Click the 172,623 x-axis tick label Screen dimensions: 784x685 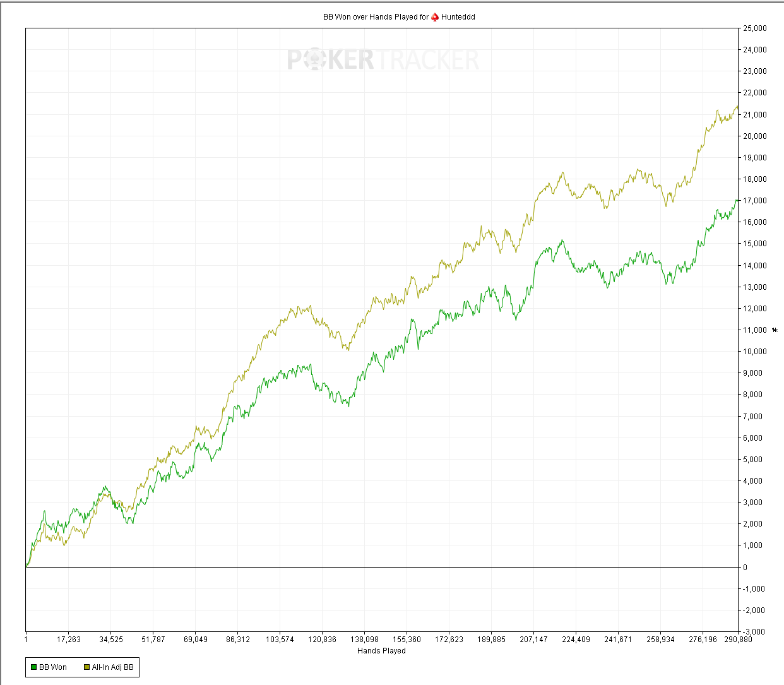pyautogui.click(x=449, y=640)
